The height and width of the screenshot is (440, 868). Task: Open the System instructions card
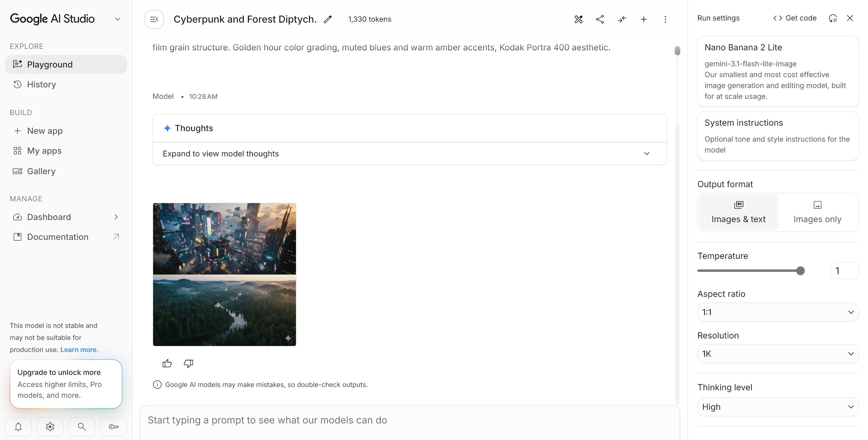coord(778,136)
